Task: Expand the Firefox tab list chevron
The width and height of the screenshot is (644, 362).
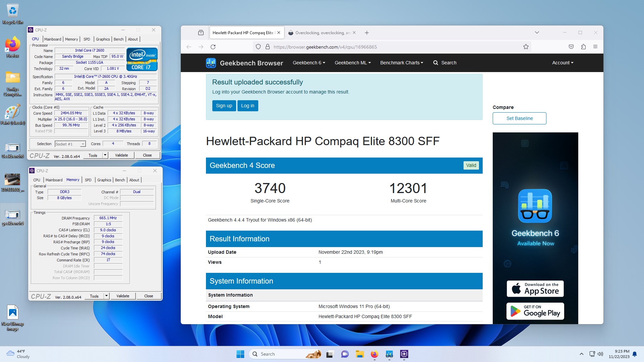Action: (537, 33)
